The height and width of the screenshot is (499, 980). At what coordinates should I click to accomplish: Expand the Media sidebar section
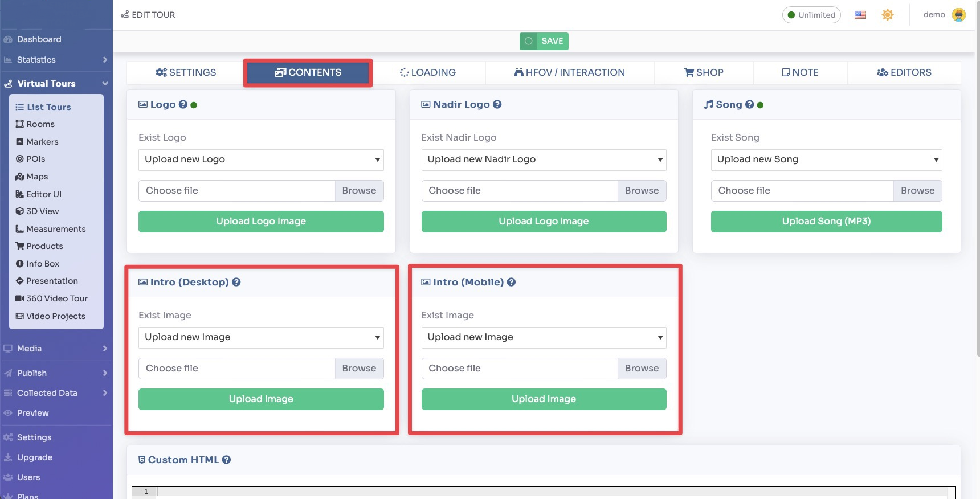(x=56, y=349)
